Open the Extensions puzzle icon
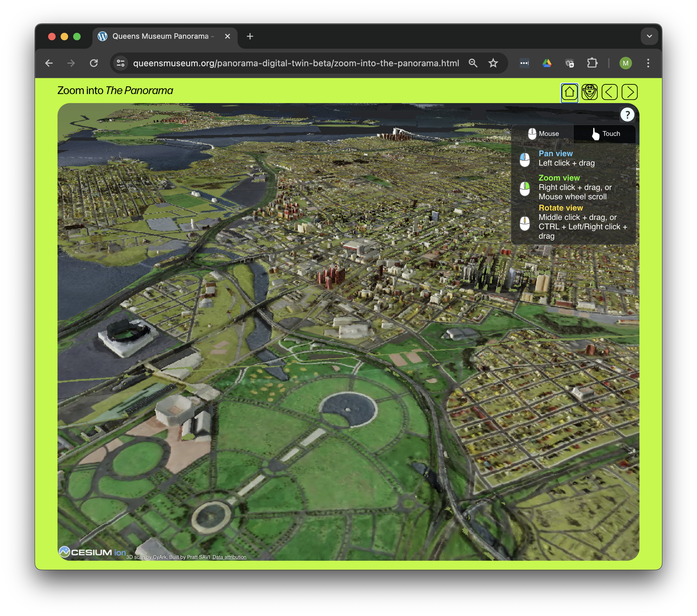 [592, 63]
